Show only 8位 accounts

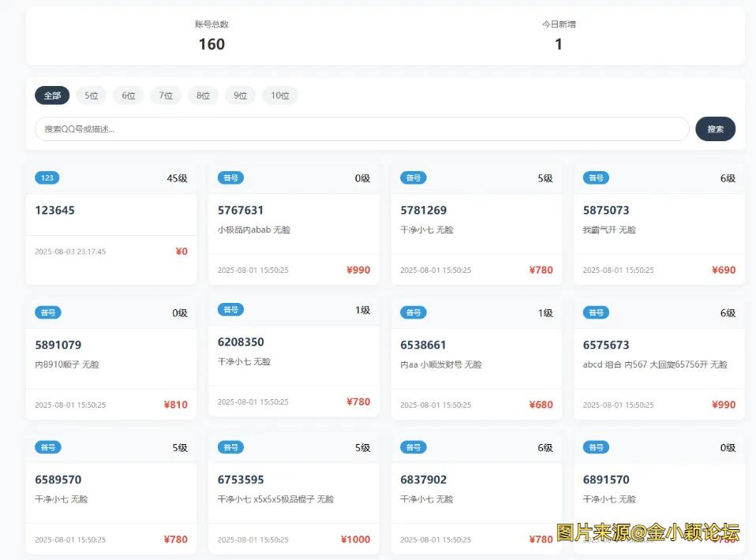click(203, 95)
